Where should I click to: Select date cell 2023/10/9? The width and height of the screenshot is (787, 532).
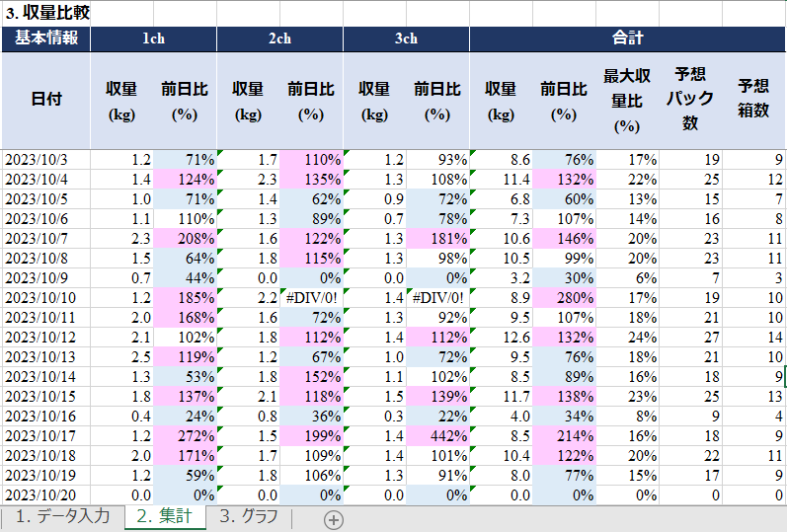46,278
